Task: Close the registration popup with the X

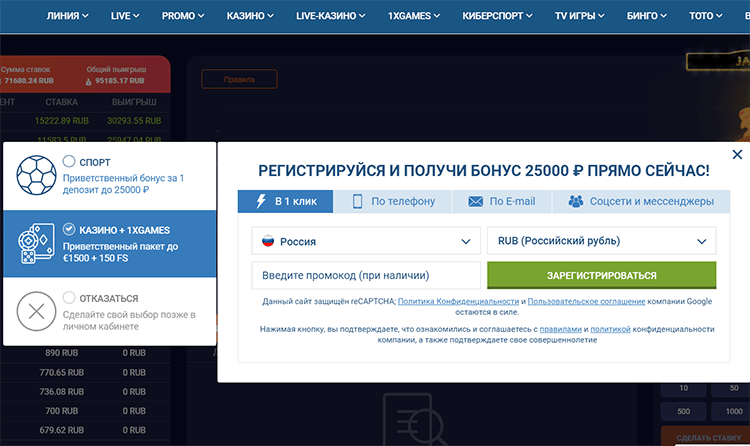Action: 737,155
